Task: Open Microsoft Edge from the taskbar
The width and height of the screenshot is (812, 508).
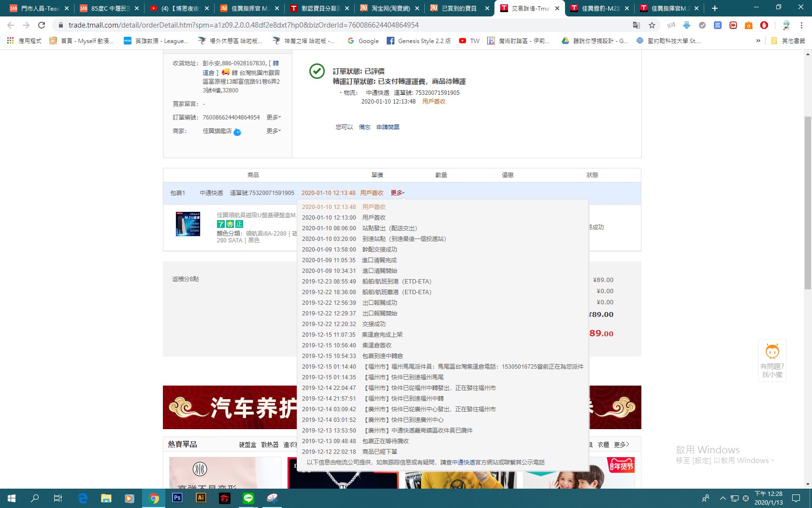Action: [83, 498]
